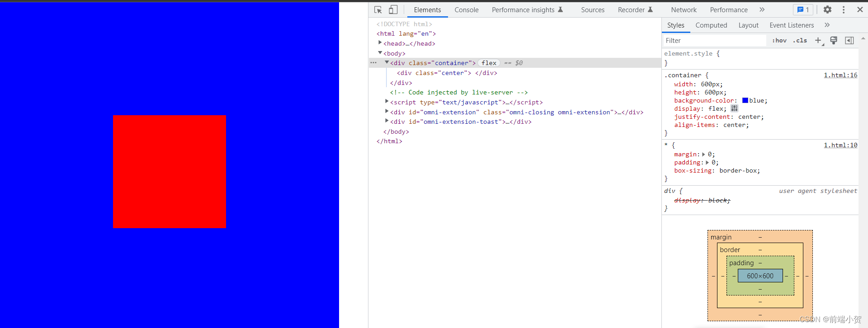Show more Styles pane tabs chevron
Image resolution: width=868 pixels, height=328 pixels.
point(827,25)
